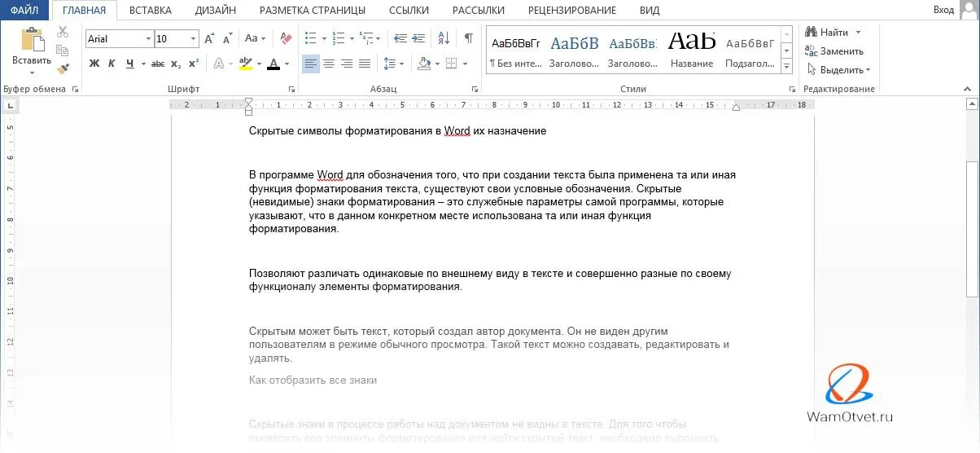
Task: Click Выделить (Select) button
Action: point(838,70)
